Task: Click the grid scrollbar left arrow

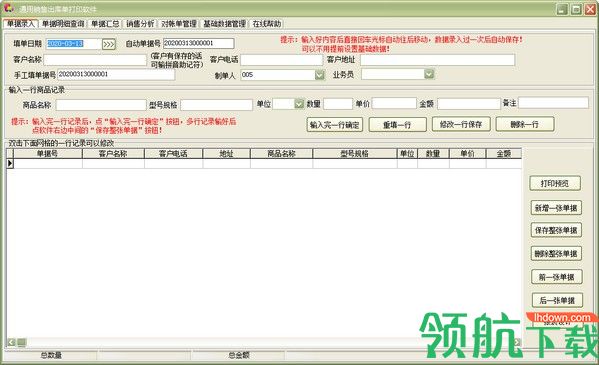Action: coord(11,342)
